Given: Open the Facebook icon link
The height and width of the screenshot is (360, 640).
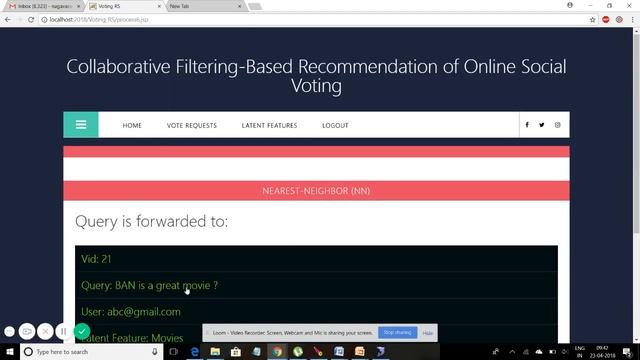Looking at the screenshot, I should point(527,125).
